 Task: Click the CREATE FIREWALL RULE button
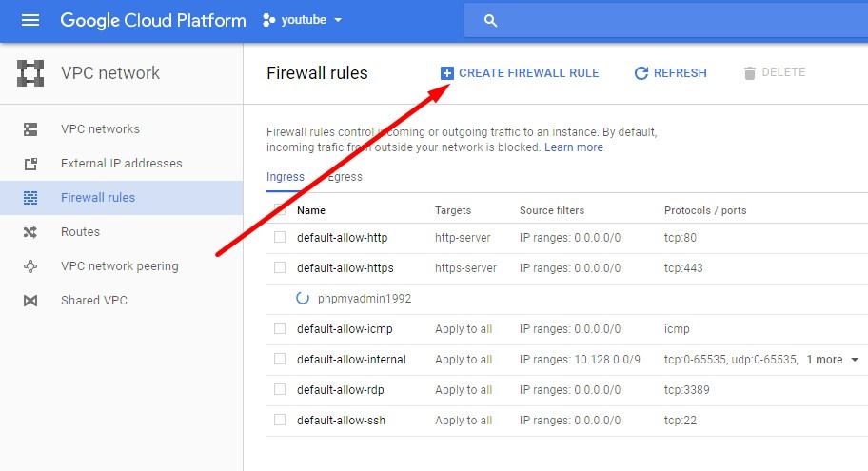coord(520,73)
